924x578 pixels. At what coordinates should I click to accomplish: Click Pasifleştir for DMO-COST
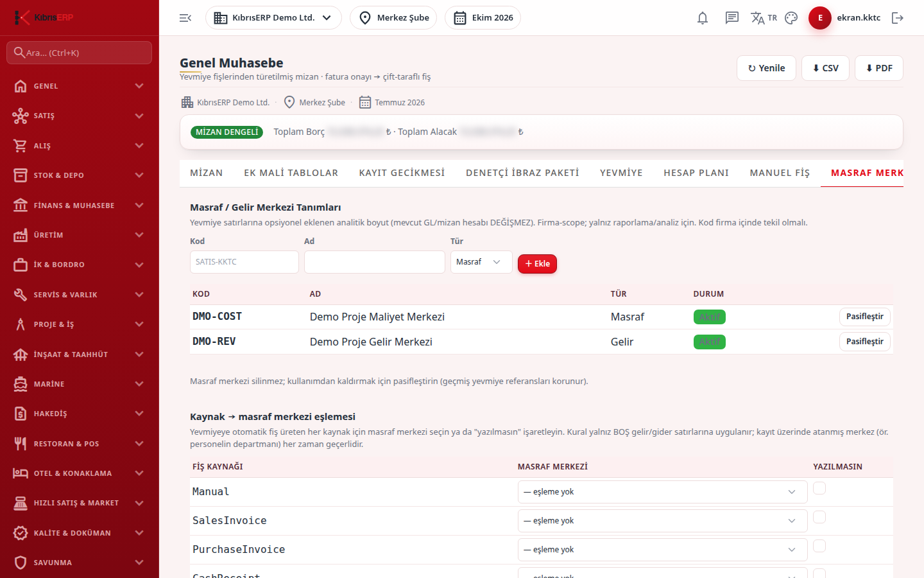coord(864,317)
